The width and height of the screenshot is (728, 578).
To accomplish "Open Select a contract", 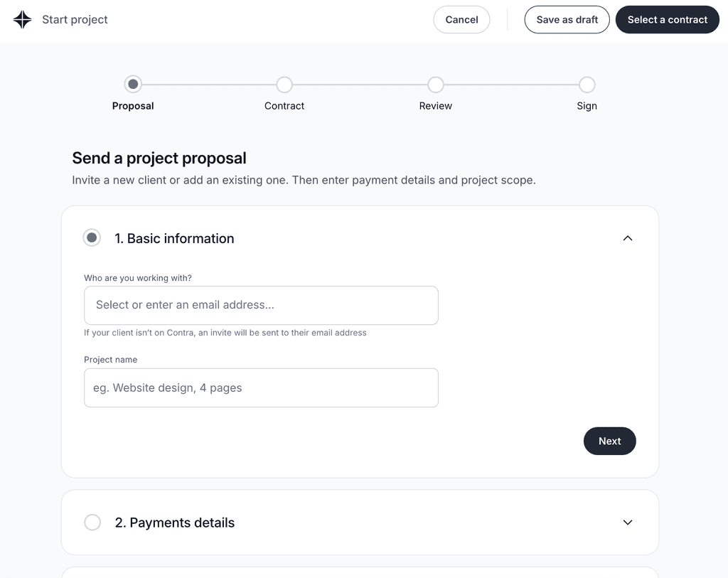I will tap(667, 19).
